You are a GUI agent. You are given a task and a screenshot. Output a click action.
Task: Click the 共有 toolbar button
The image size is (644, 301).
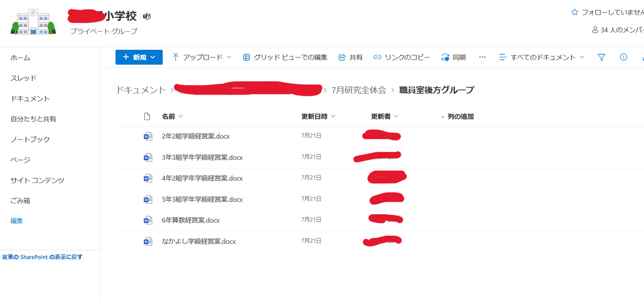point(350,57)
